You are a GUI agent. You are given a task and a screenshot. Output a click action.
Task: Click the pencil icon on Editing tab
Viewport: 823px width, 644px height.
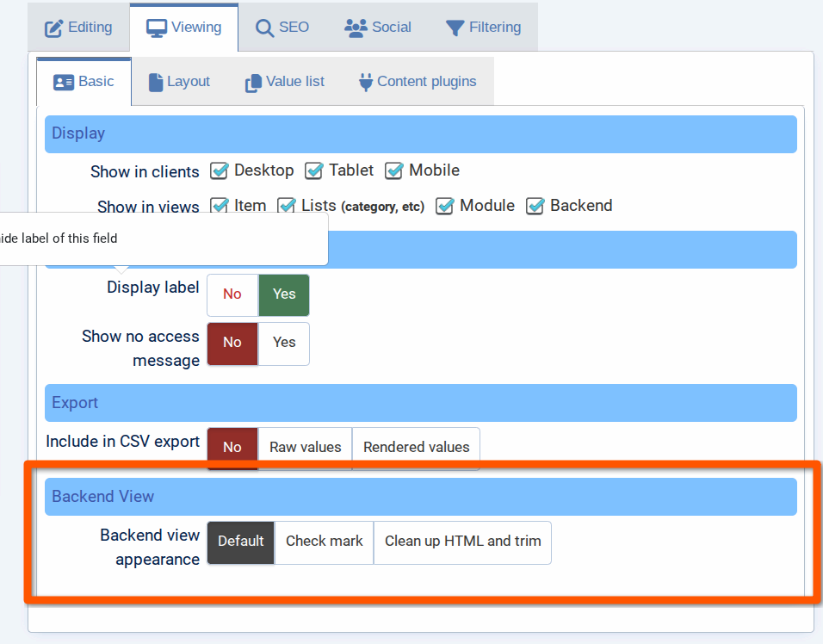click(54, 28)
